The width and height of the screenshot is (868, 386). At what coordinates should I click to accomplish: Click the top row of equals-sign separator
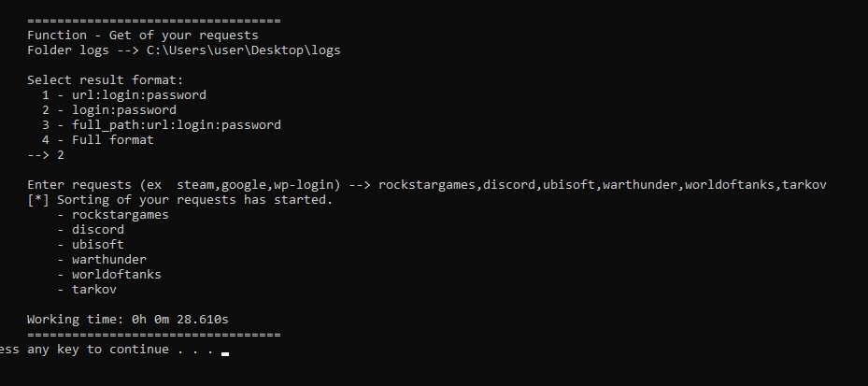[154, 21]
